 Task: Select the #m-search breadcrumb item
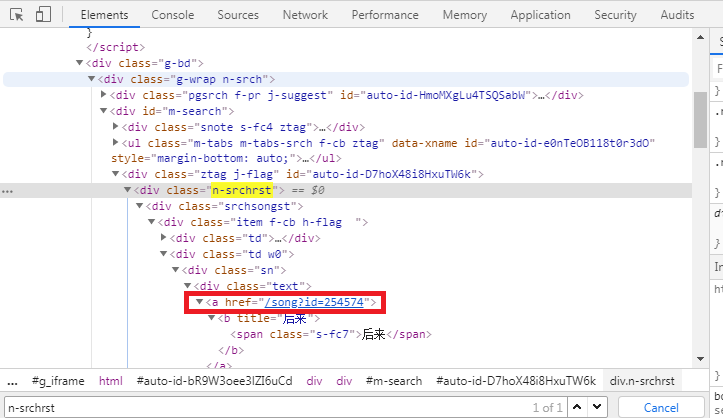click(394, 381)
